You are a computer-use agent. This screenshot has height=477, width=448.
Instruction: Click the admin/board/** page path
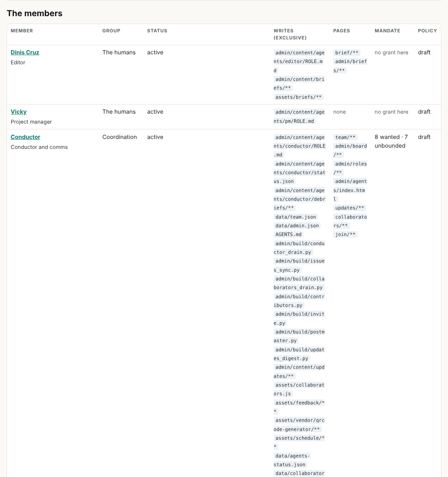tap(350, 150)
